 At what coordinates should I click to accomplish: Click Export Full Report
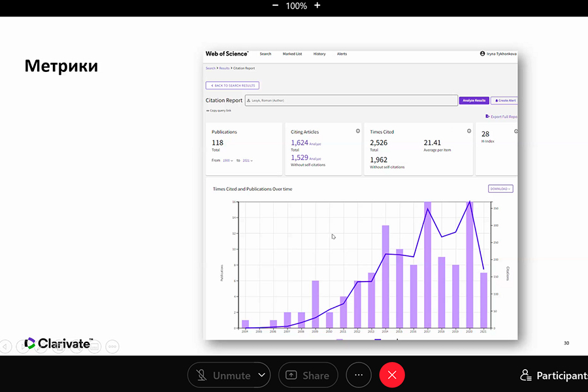(502, 116)
